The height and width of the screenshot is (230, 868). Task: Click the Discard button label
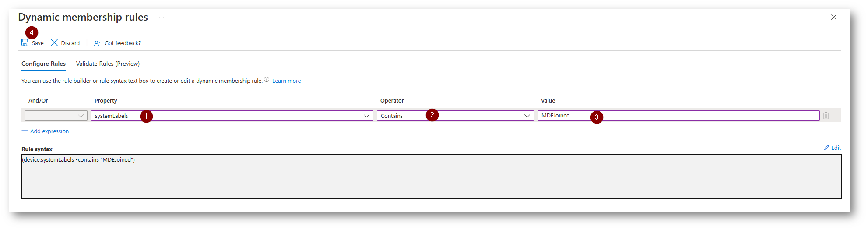pyautogui.click(x=70, y=43)
